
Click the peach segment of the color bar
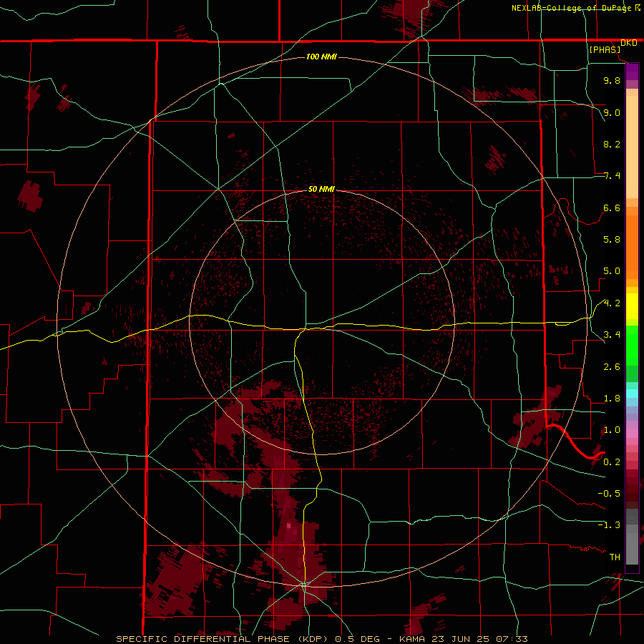pos(632,146)
